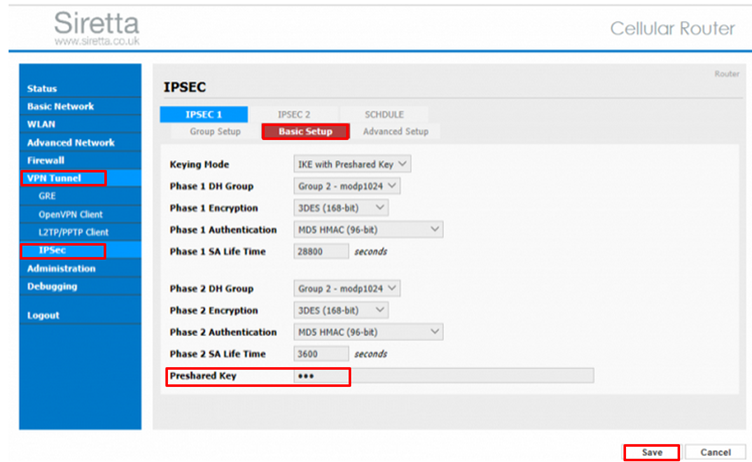Switch to IPSEC 2 tab
The width and height of the screenshot is (752, 462).
coord(294,114)
